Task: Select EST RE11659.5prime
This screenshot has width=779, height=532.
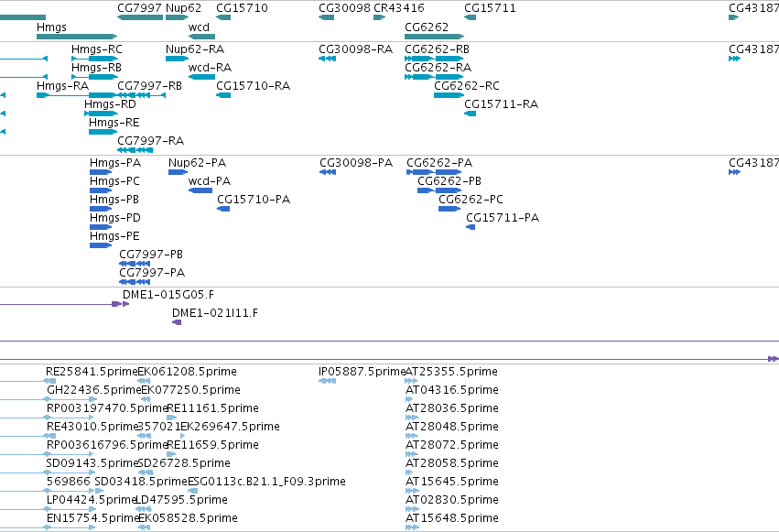Action: click(x=171, y=454)
